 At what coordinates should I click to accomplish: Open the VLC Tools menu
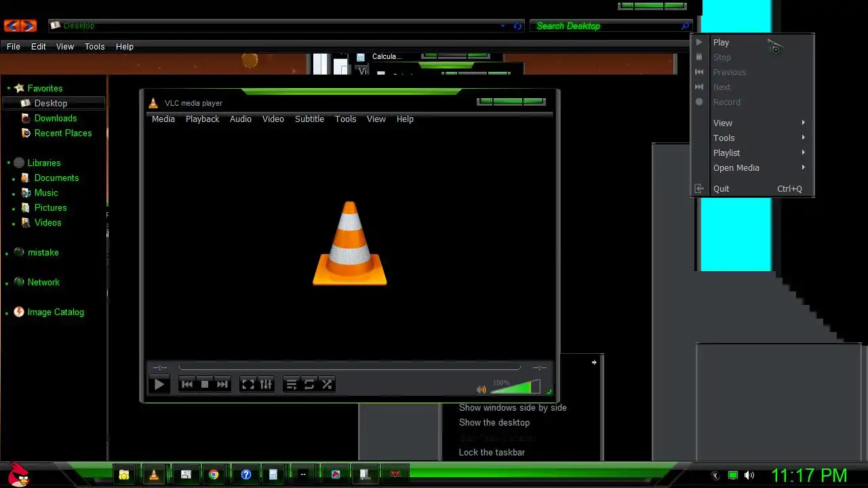345,119
